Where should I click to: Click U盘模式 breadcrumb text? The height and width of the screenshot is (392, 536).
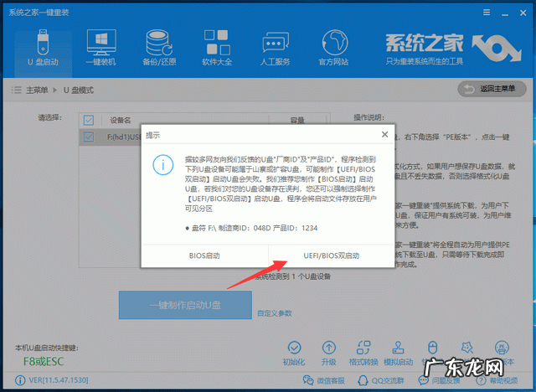78,90
